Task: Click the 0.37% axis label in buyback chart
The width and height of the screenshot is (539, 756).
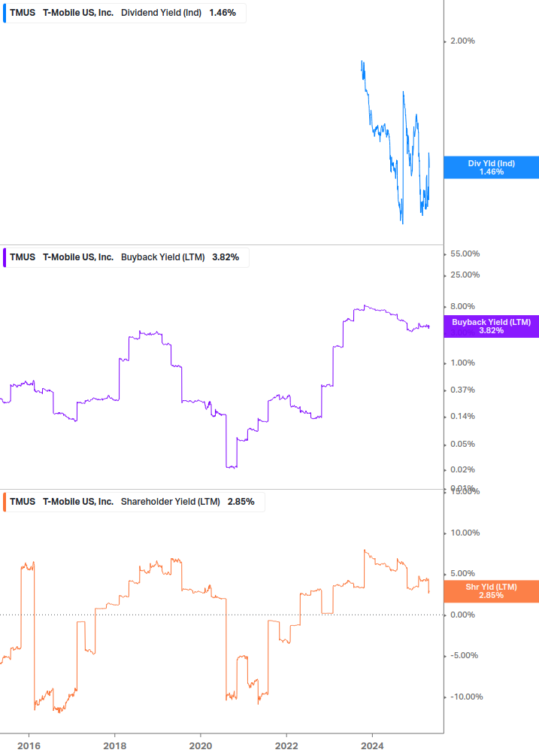Action: click(462, 390)
